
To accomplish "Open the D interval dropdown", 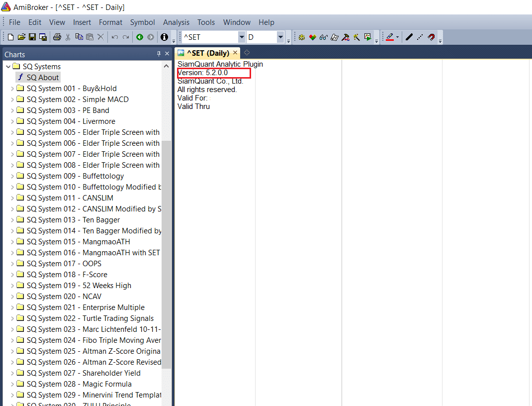I will (x=280, y=37).
